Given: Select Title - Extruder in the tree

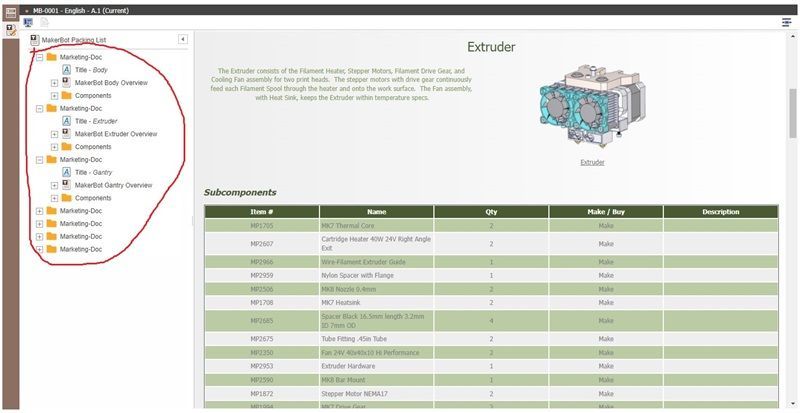Looking at the screenshot, I should coord(96,121).
